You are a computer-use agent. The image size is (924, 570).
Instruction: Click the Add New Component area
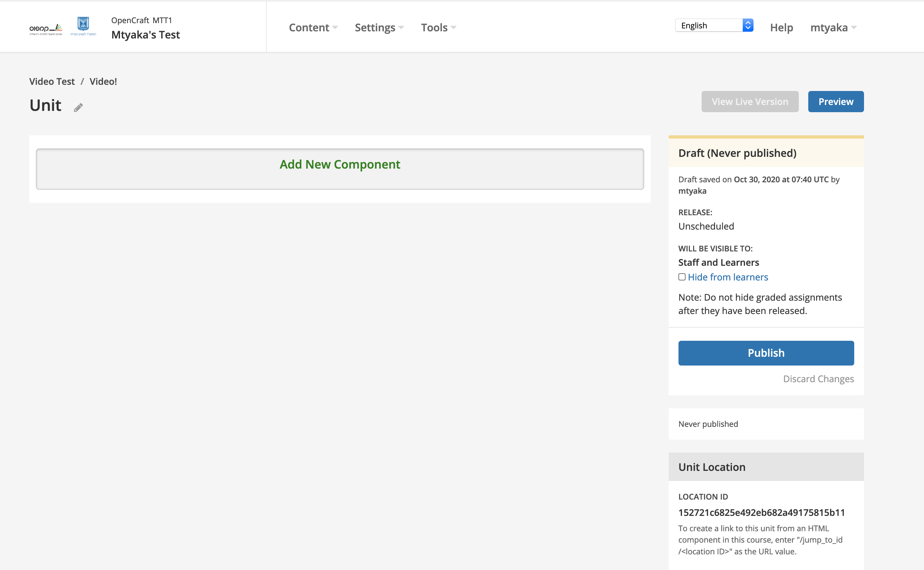pos(339,169)
